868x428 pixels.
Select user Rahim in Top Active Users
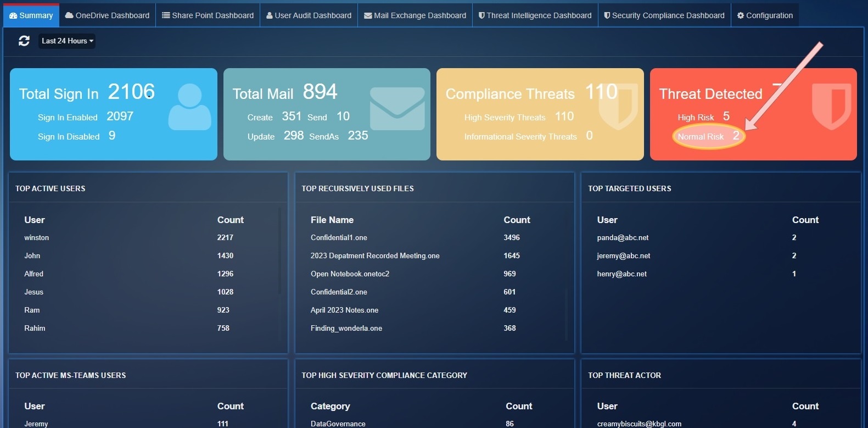(35, 329)
